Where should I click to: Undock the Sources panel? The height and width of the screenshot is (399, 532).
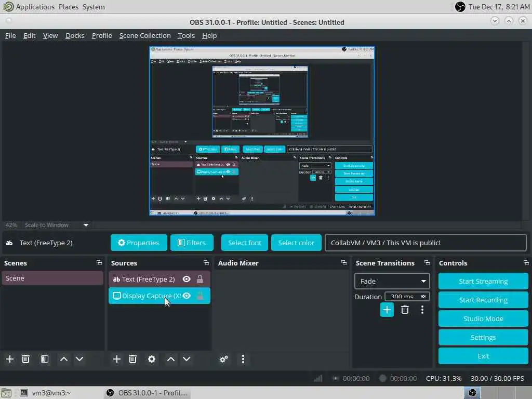[x=206, y=262]
